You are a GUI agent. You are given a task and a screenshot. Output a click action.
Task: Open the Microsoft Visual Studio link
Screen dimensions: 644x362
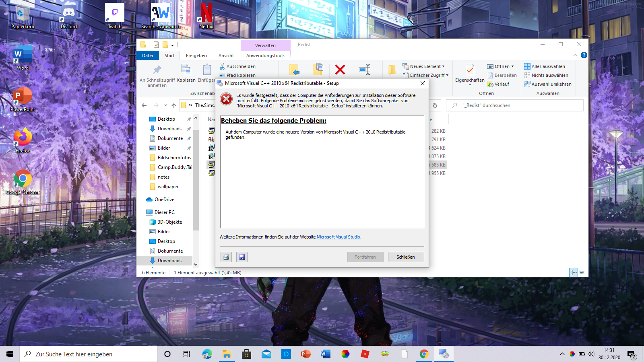(338, 237)
